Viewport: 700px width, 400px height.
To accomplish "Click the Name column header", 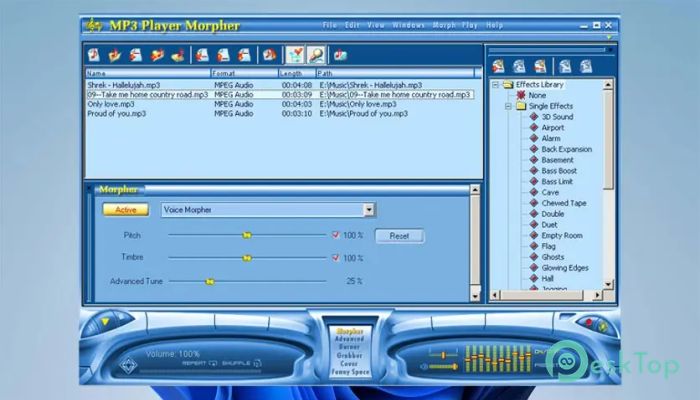I will pos(148,73).
